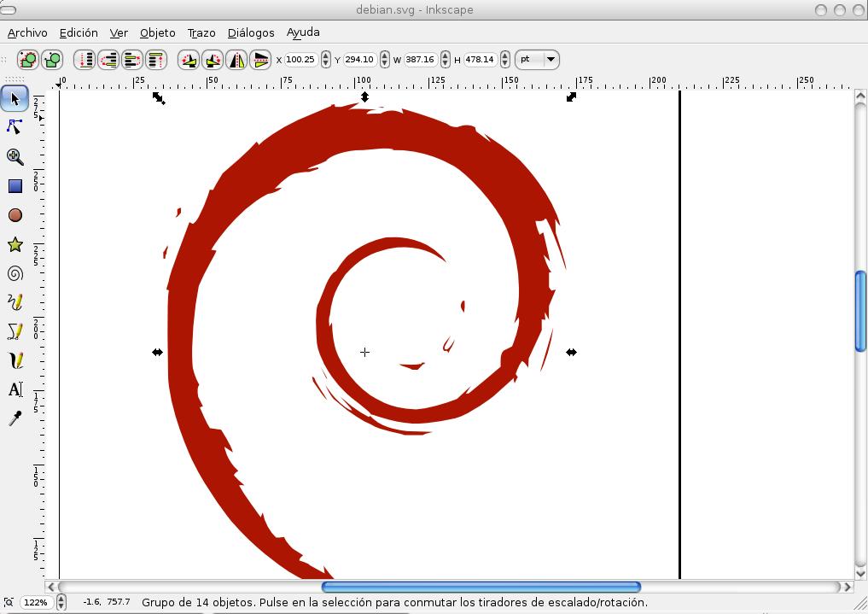Click rotate icon with red arc on left
Screen dimensions: 868x614
(x=189, y=59)
